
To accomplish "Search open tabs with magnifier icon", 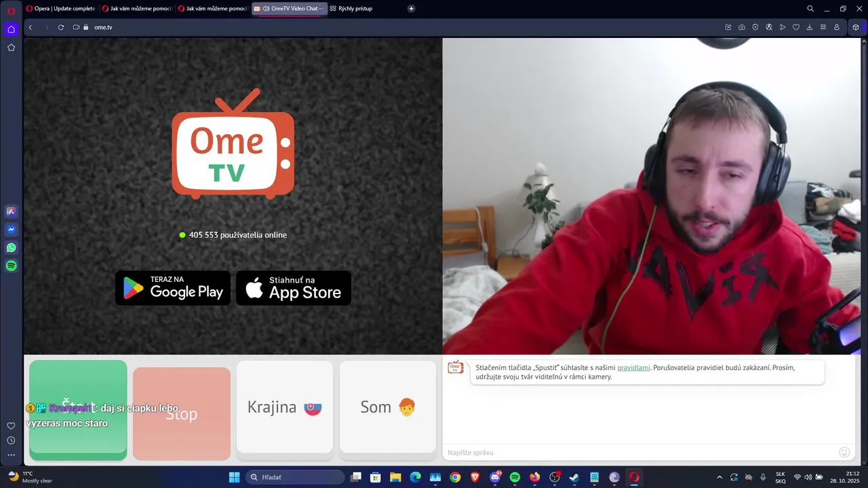I will pos(810,9).
